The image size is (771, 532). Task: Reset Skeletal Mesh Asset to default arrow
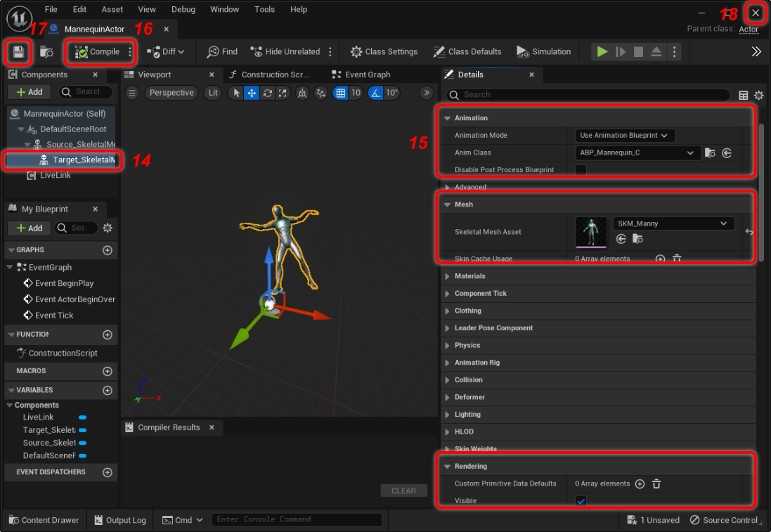(x=749, y=231)
